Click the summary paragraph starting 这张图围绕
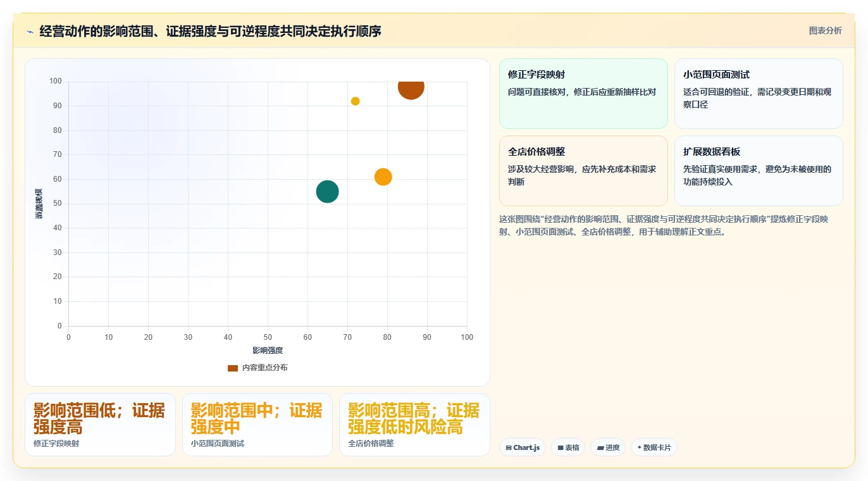The image size is (868, 481). click(x=664, y=225)
